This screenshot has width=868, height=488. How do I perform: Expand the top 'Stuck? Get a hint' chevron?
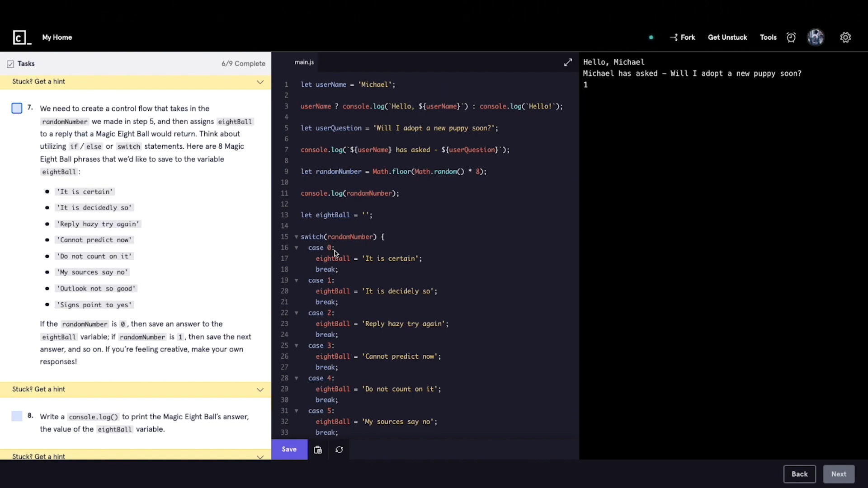(x=260, y=82)
